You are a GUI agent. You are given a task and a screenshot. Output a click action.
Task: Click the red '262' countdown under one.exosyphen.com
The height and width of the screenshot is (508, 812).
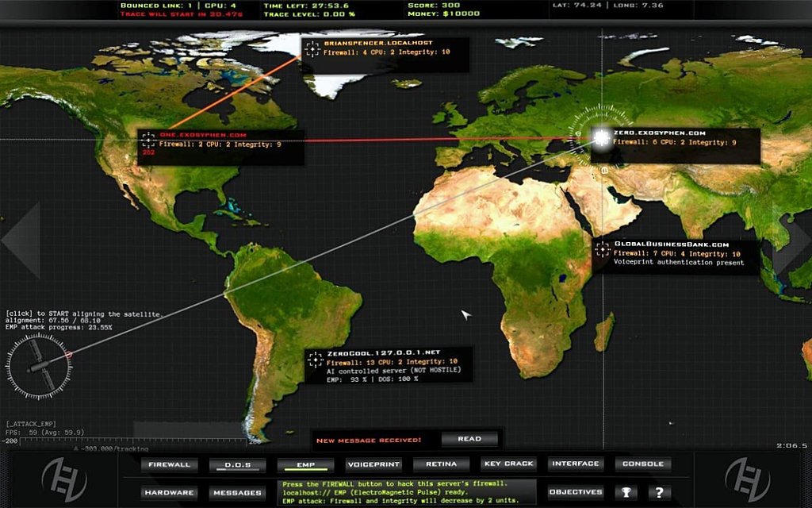[148, 152]
